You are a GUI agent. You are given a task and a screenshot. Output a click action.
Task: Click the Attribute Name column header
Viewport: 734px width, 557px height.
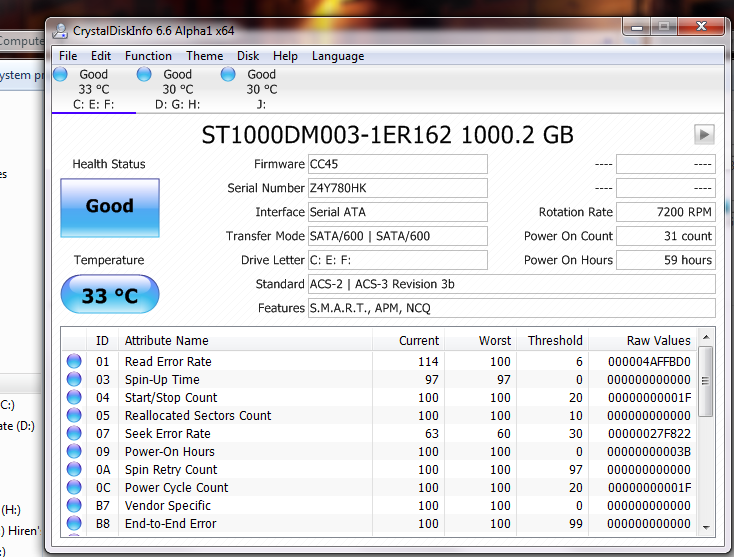pos(245,340)
